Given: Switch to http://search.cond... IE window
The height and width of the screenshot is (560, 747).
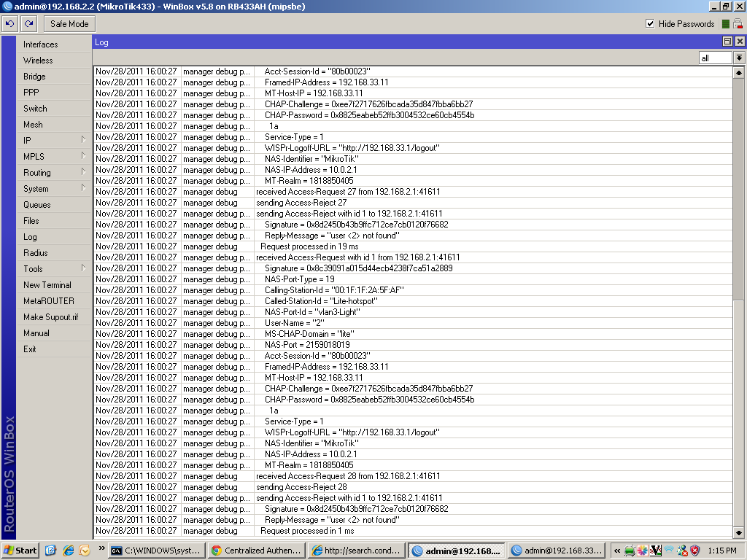Looking at the screenshot, I should pyautogui.click(x=356, y=551).
